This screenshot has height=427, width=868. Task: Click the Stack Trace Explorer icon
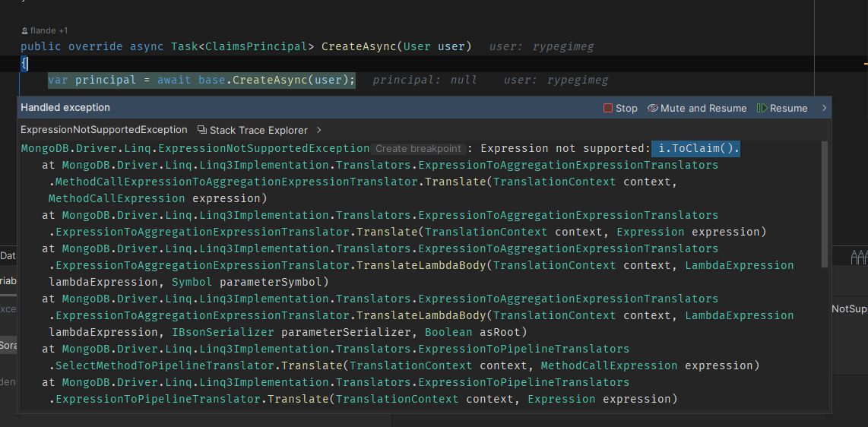(202, 130)
